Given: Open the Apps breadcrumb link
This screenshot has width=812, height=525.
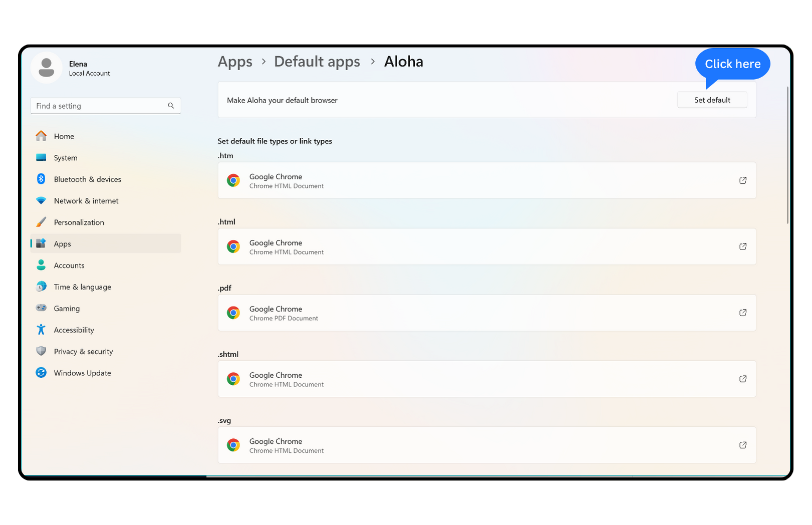Looking at the screenshot, I should [x=235, y=62].
